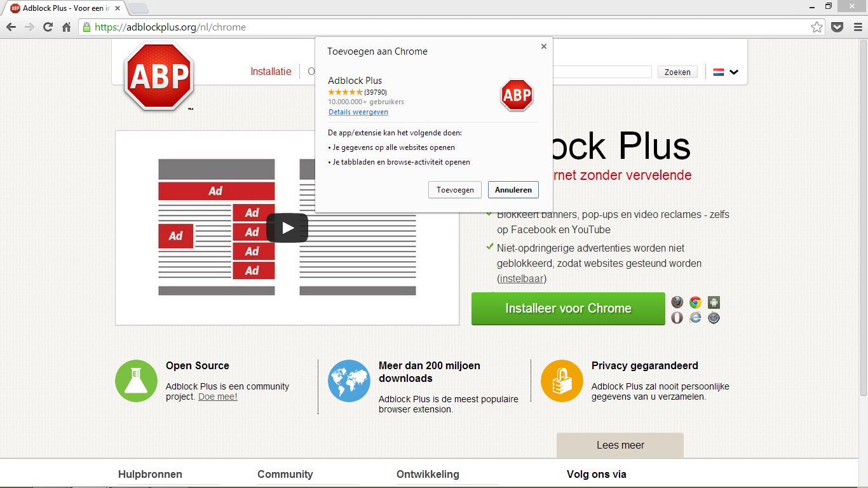Click the Adblock Plus name in dialog

355,81
